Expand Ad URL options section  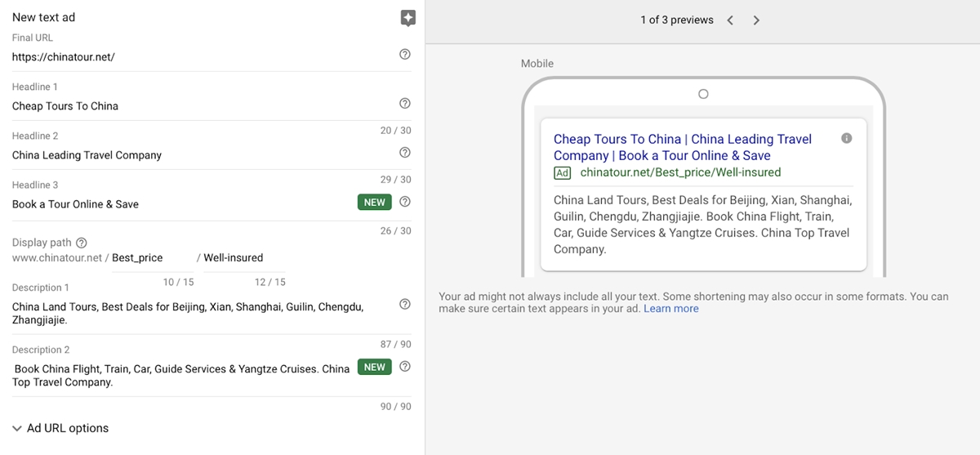[x=60, y=428]
